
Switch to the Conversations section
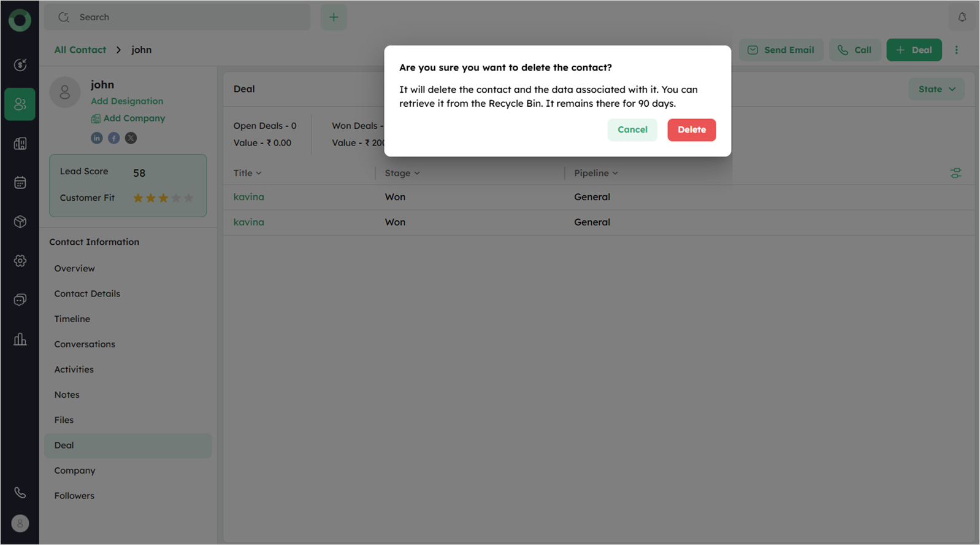coord(85,344)
